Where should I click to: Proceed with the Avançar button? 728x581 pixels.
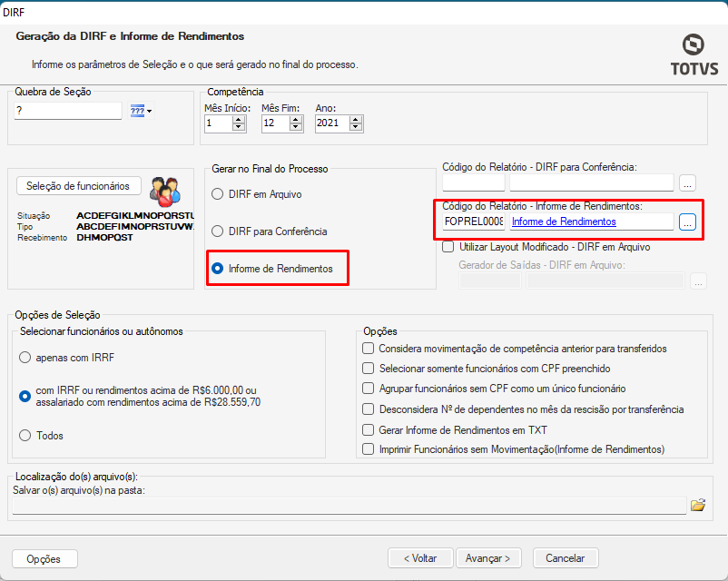[488, 558]
